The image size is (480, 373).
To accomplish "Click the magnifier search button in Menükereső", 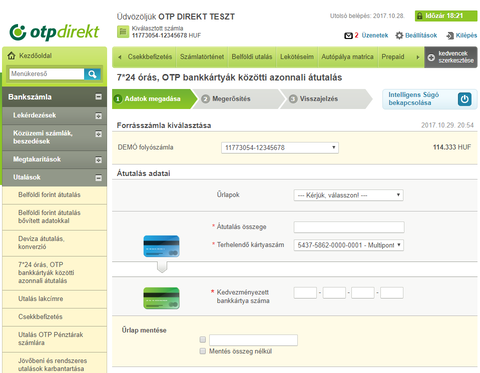I will (x=92, y=74).
